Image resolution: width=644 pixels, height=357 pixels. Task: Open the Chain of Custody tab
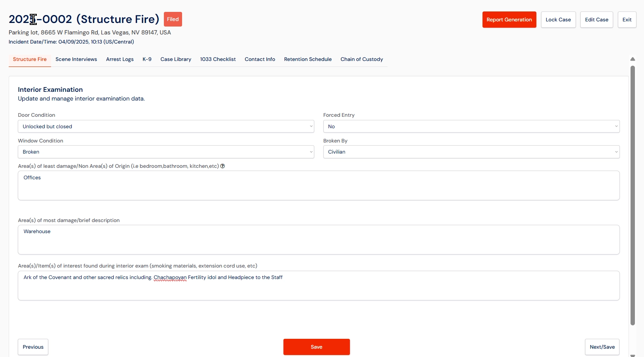(x=361, y=59)
